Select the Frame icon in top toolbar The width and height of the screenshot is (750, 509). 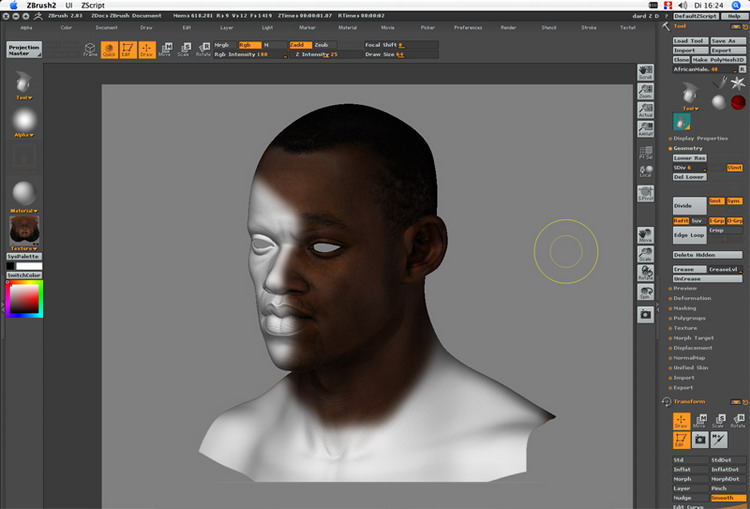click(x=90, y=49)
